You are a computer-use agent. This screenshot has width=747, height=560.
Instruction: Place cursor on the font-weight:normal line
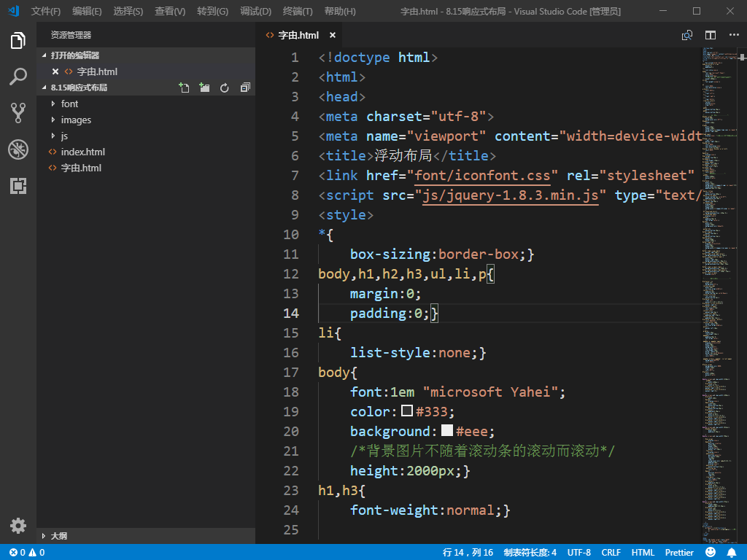pos(430,510)
